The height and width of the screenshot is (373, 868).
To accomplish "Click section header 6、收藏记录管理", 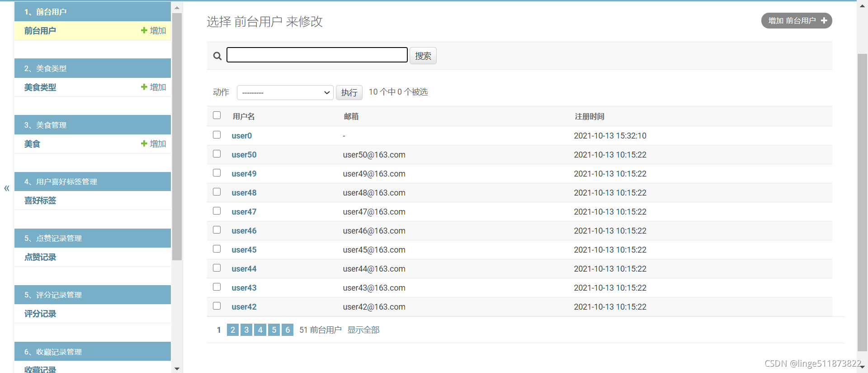I will (93, 352).
